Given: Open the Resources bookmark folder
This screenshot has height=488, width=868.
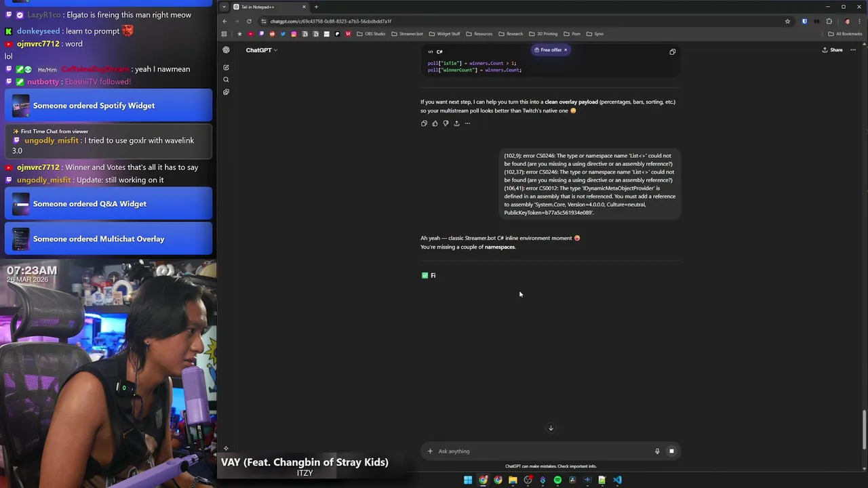Looking at the screenshot, I should point(479,34).
